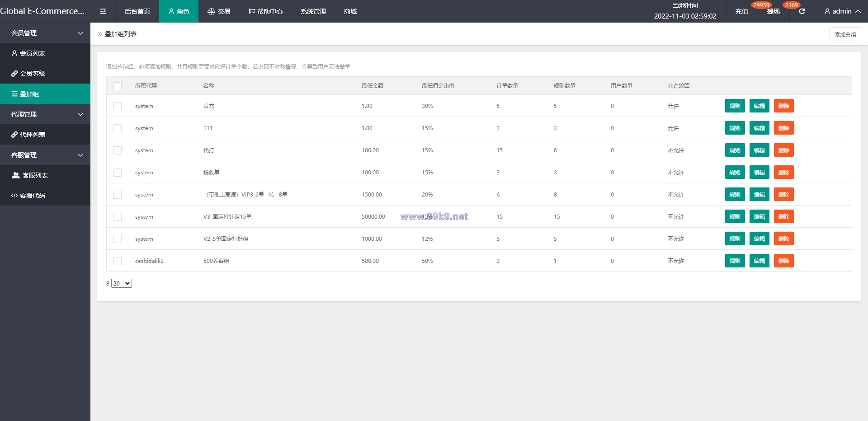Check the checkbox for 500养客组 row

pyautogui.click(x=118, y=261)
